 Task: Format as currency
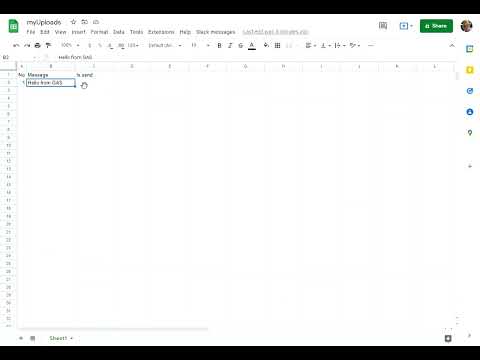click(89, 45)
